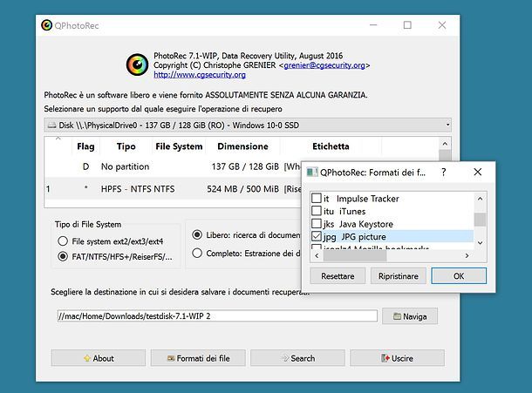This screenshot has width=532, height=393.
Task: Click the Dimensione column header
Action: tap(243, 146)
